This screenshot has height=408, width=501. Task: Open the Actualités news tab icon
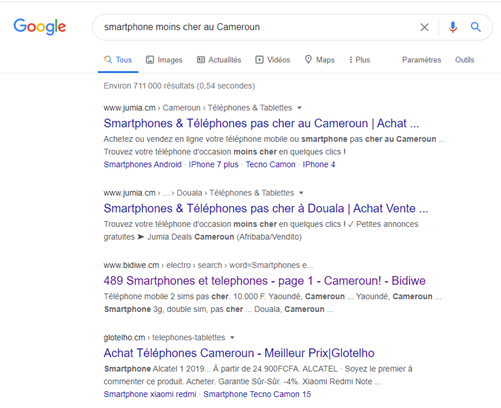(201, 60)
